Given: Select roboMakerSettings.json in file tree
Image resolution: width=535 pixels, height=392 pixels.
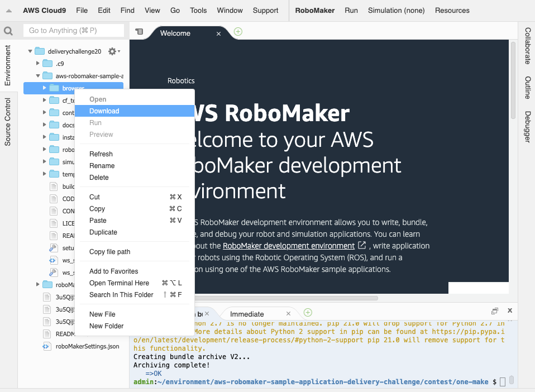Looking at the screenshot, I should [87, 346].
